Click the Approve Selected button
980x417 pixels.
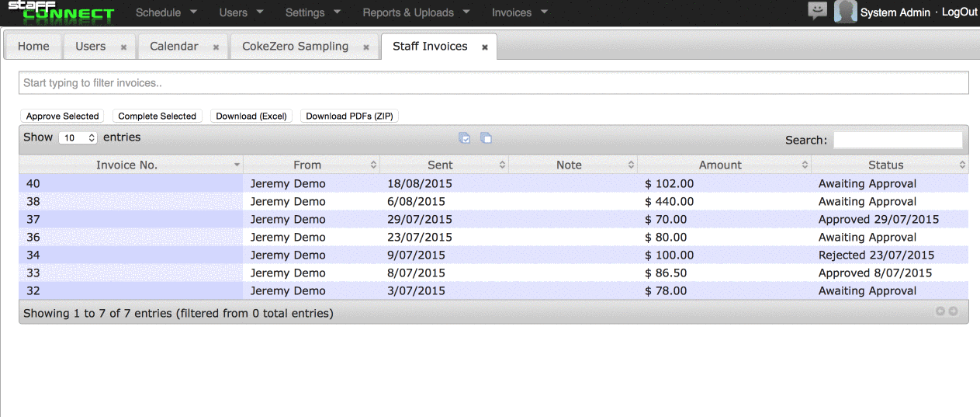tap(62, 116)
